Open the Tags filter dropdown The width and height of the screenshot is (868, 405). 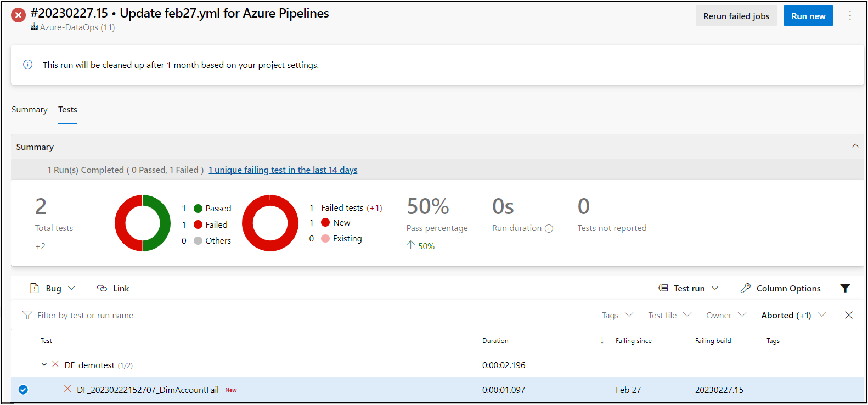(x=617, y=315)
